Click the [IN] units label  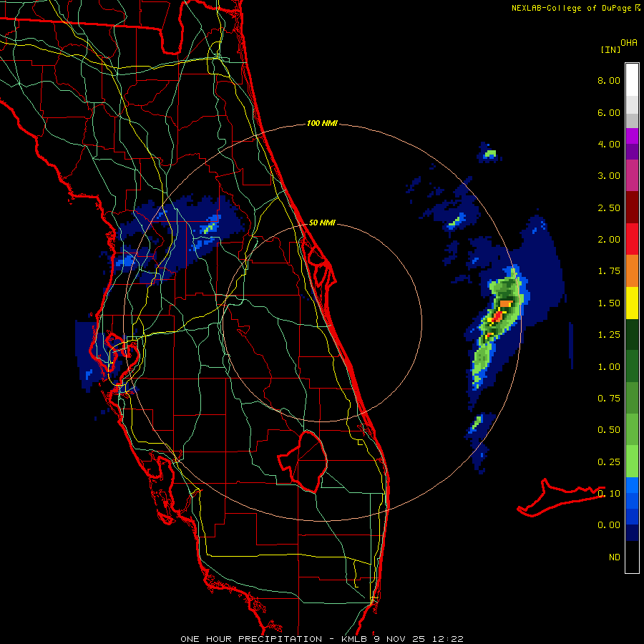coord(610,49)
